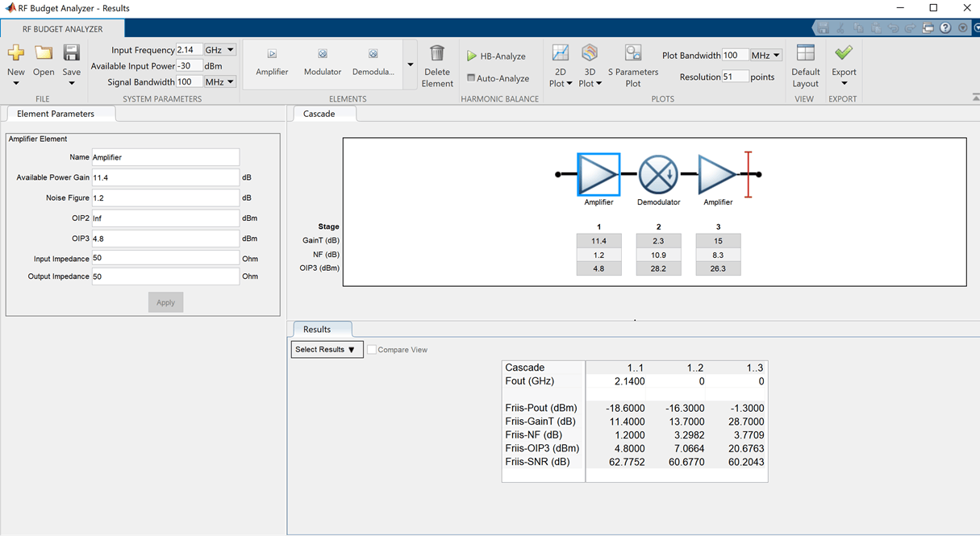Click the Noise Figure input field

(x=165, y=197)
